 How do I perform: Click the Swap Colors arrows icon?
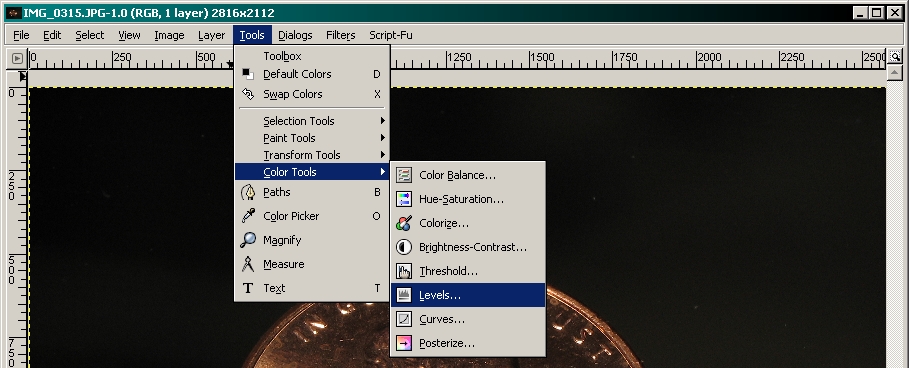(248, 94)
